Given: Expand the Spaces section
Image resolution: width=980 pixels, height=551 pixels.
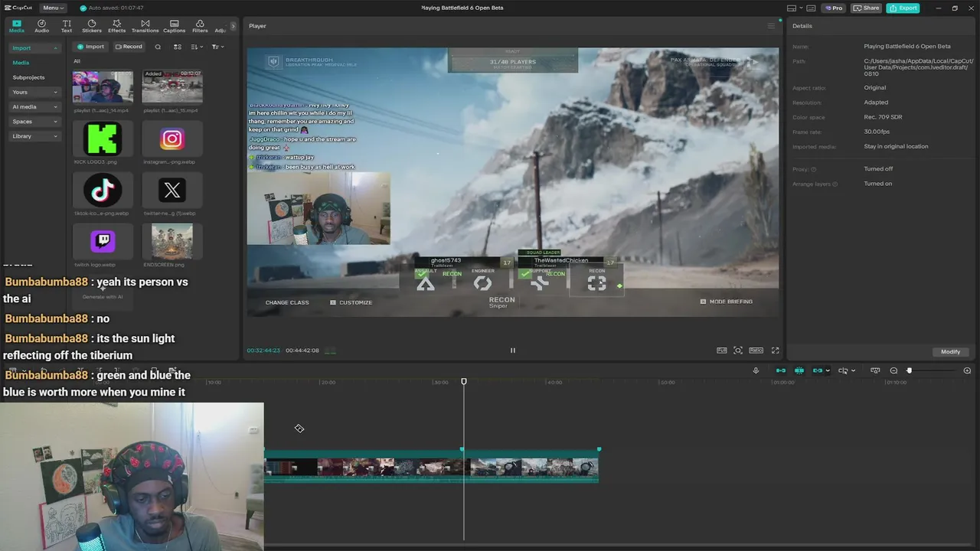Looking at the screenshot, I should tap(34, 121).
